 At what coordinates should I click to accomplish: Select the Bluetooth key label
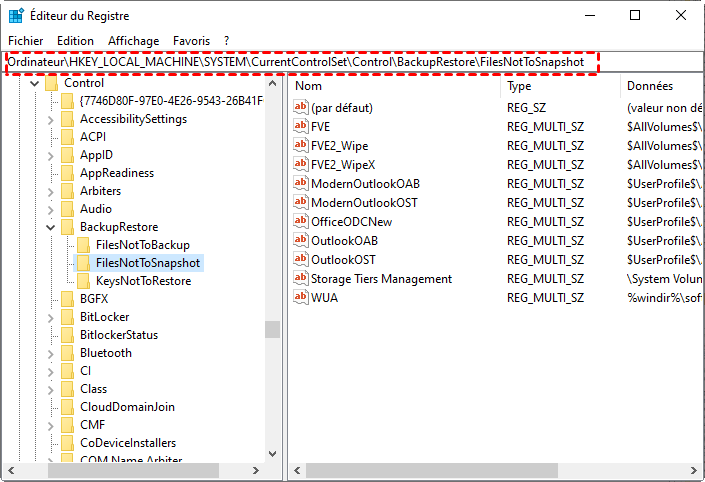[106, 353]
